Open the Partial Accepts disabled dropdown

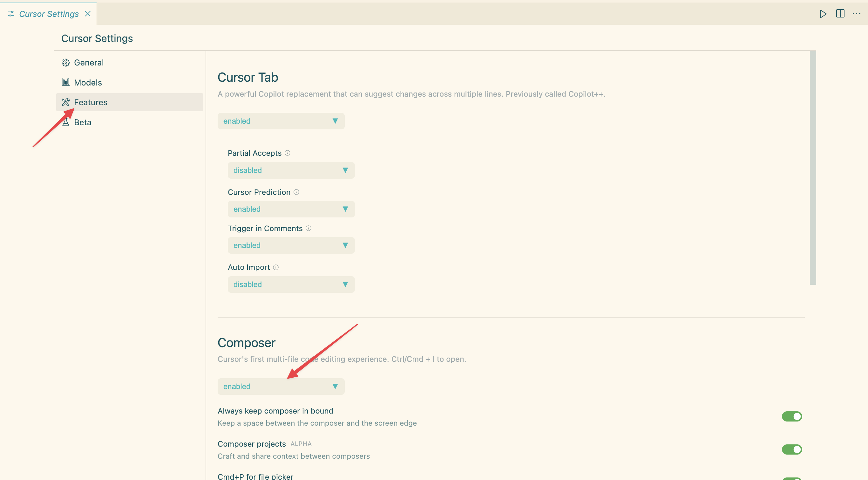pyautogui.click(x=291, y=170)
